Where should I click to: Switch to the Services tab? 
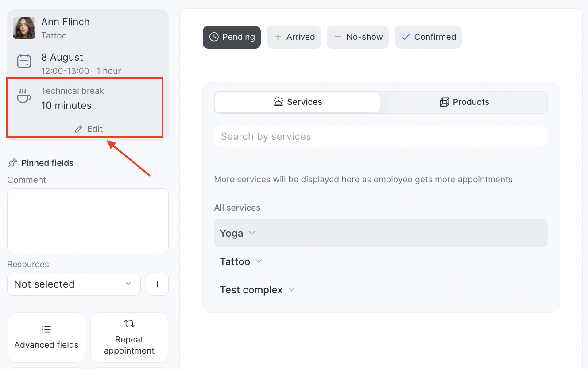coord(298,102)
